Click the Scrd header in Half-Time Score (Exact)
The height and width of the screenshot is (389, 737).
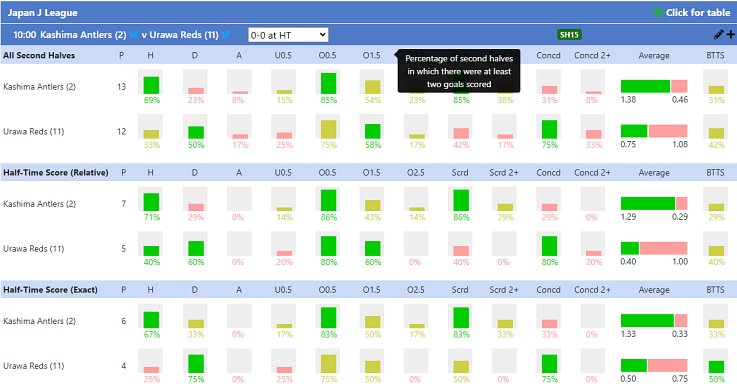pyautogui.click(x=460, y=290)
